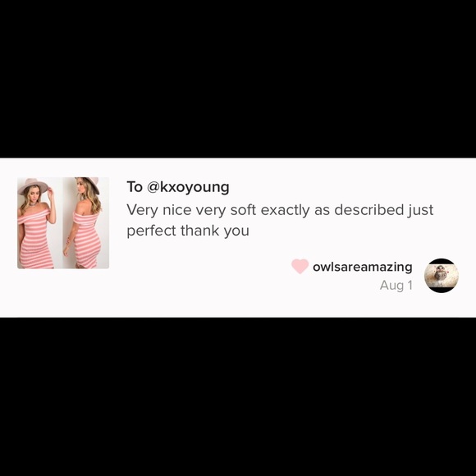Click the 'perfect thank you' text line

pos(188,231)
